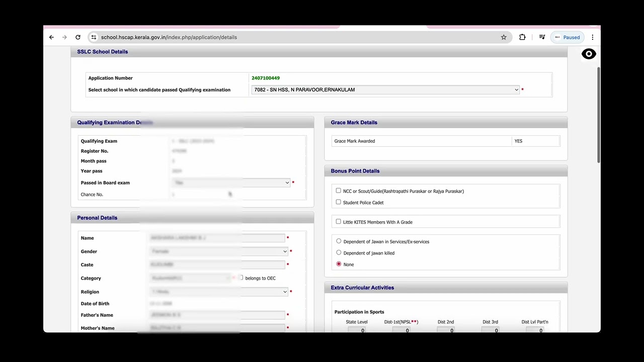
Task: Open the Category dropdown
Action: (191, 278)
